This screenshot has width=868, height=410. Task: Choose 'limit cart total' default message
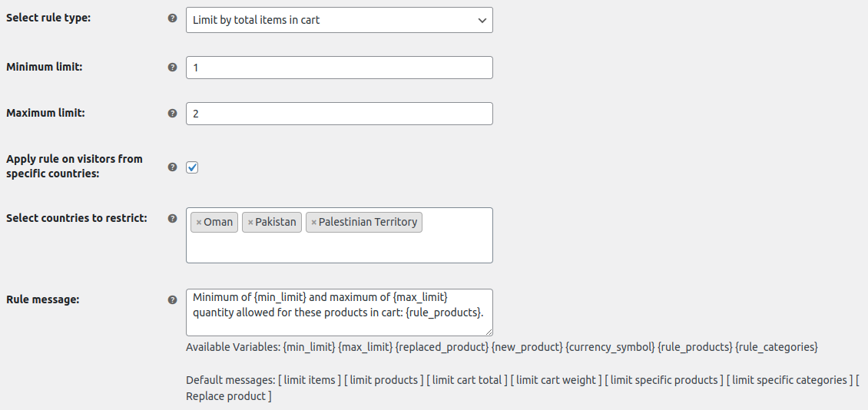click(x=468, y=380)
